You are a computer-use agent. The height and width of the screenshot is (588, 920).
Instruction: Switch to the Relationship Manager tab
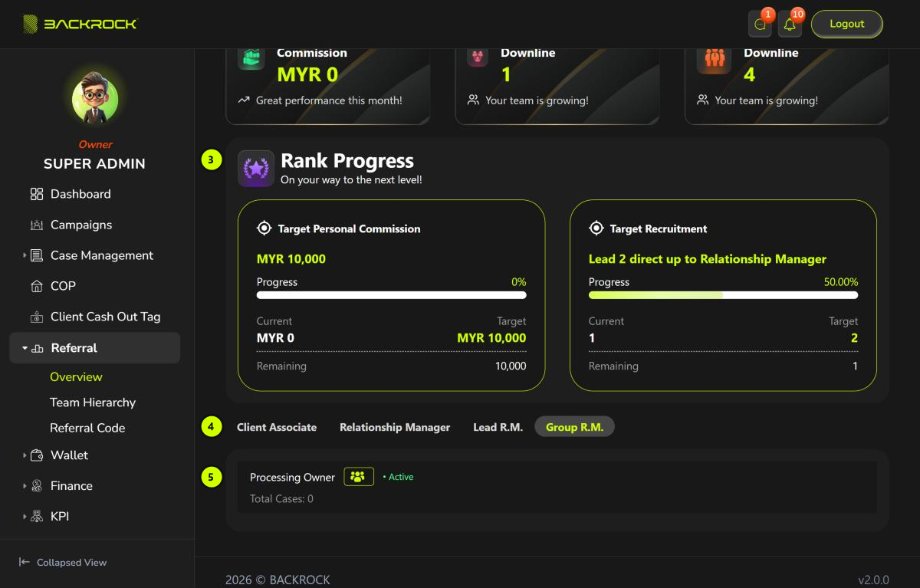(395, 427)
